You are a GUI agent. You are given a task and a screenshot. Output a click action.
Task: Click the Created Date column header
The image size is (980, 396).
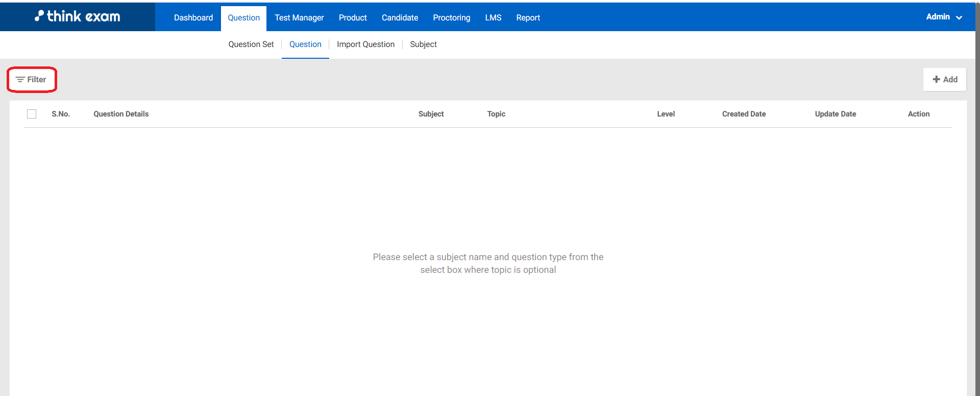744,114
